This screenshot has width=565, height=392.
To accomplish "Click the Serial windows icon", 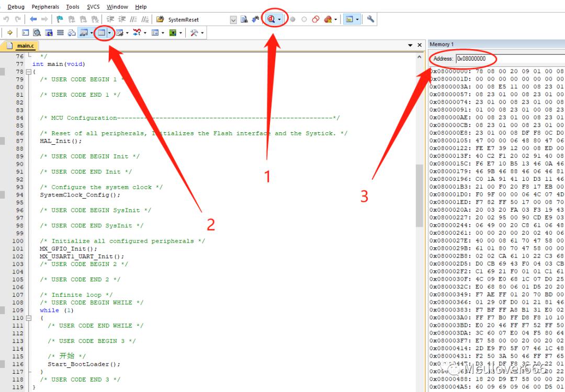I will tap(120, 33).
